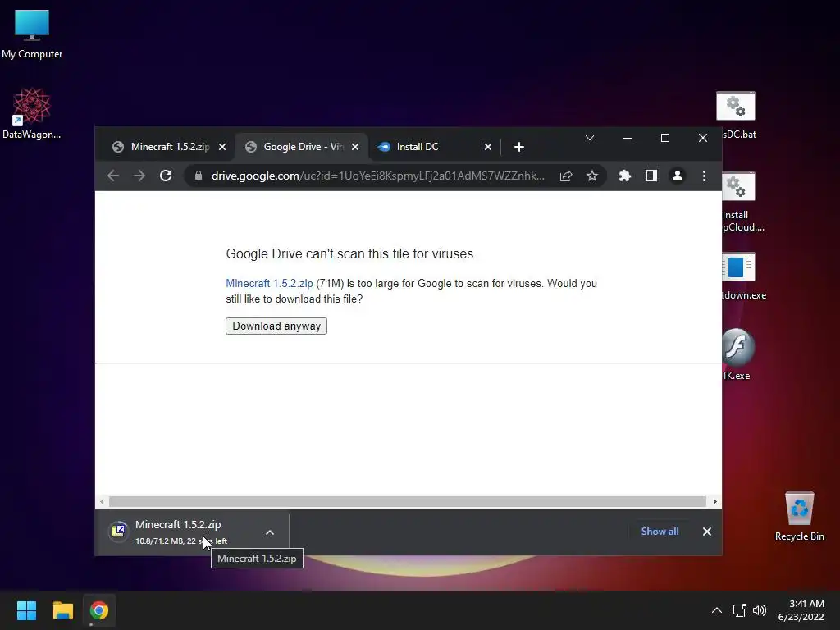
Task: Open the tab search dropdown arrow
Action: (x=590, y=138)
